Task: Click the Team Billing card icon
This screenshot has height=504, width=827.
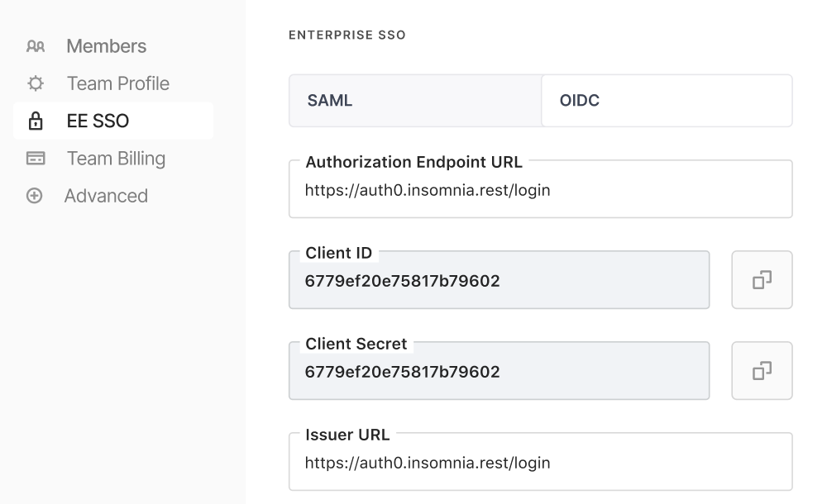Action: [35, 159]
